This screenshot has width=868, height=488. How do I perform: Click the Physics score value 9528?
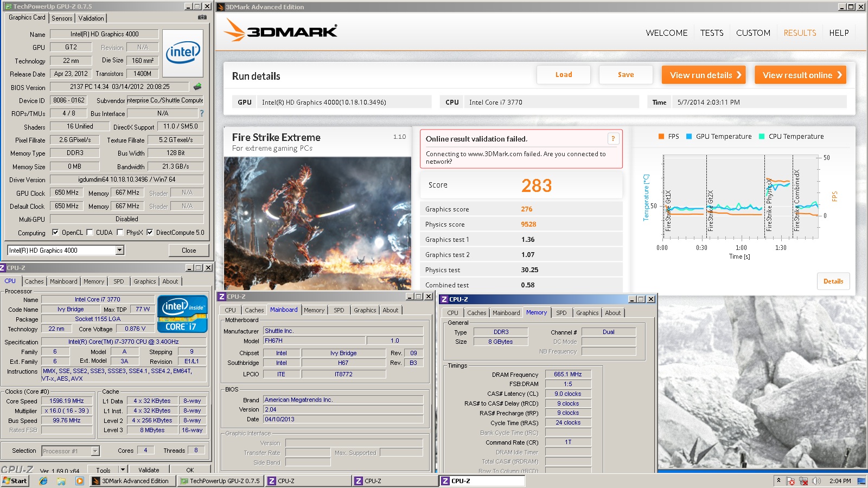pyautogui.click(x=528, y=224)
